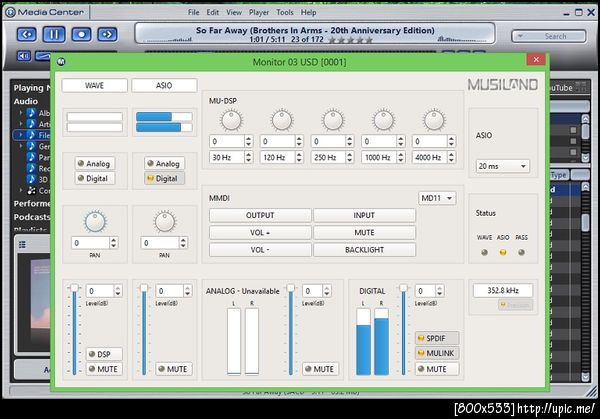The image size is (600, 419).
Task: Click the Albums music note icon in tree
Action: coord(31,113)
